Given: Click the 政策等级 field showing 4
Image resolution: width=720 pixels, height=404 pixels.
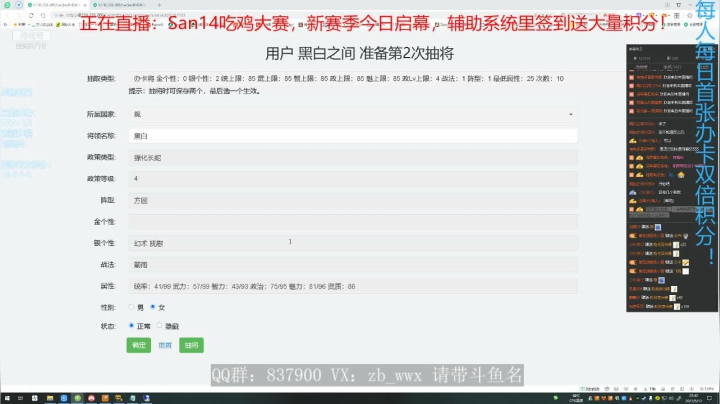Looking at the screenshot, I should [x=353, y=179].
